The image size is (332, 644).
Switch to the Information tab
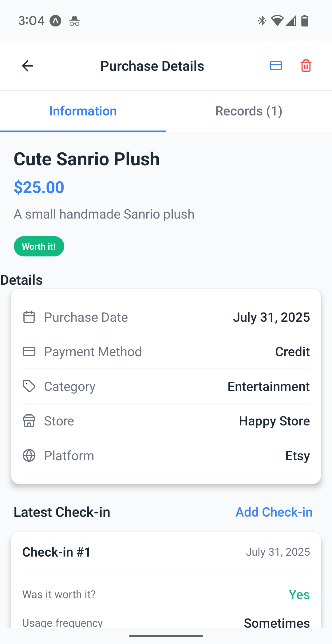pyautogui.click(x=83, y=111)
